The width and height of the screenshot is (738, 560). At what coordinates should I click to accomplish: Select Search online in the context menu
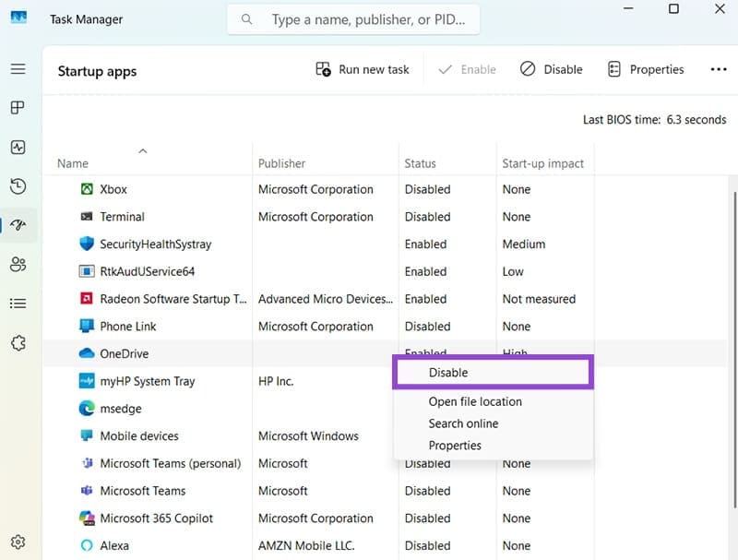[x=463, y=423]
